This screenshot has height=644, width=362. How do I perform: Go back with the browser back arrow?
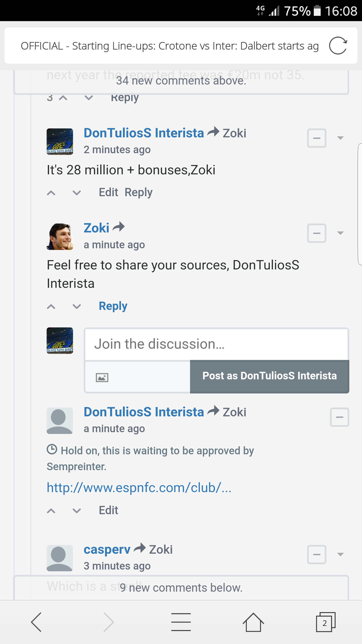pos(36,622)
